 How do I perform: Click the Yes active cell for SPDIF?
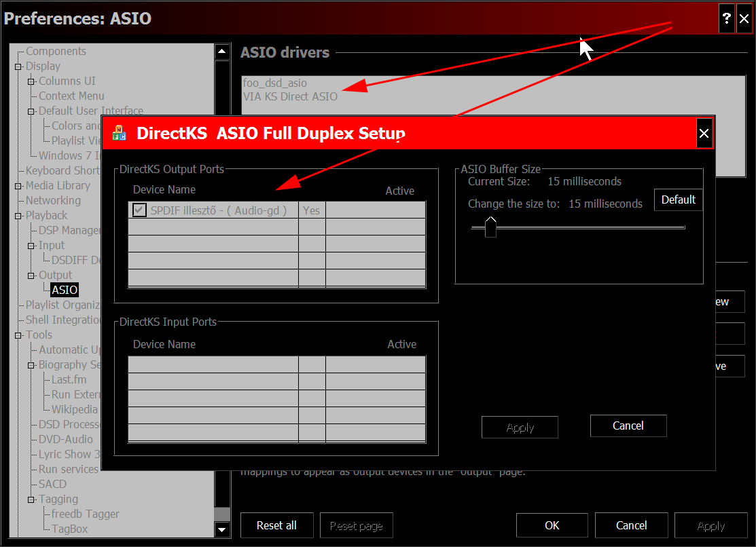[x=312, y=210]
